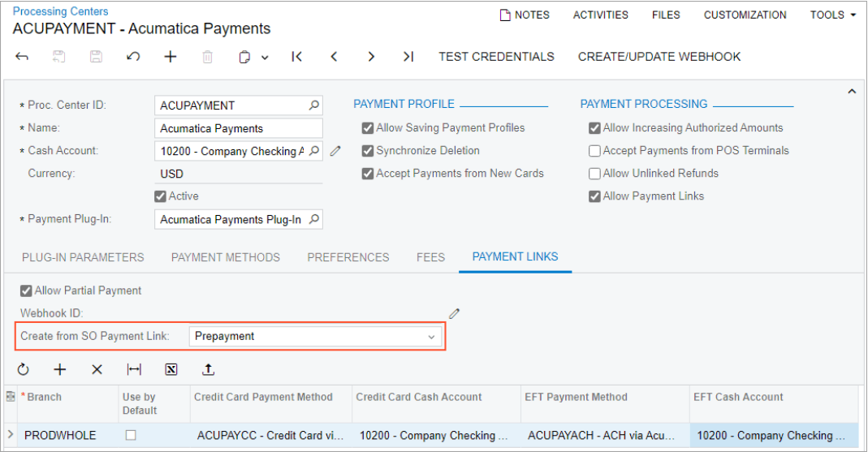Click the undo/cancel changes icon
Viewport: 868px width, 452px height.
click(133, 57)
